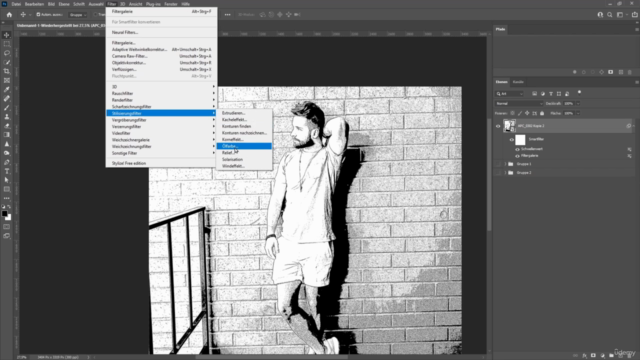
Task: Open the Fenster menu
Action: (171, 4)
